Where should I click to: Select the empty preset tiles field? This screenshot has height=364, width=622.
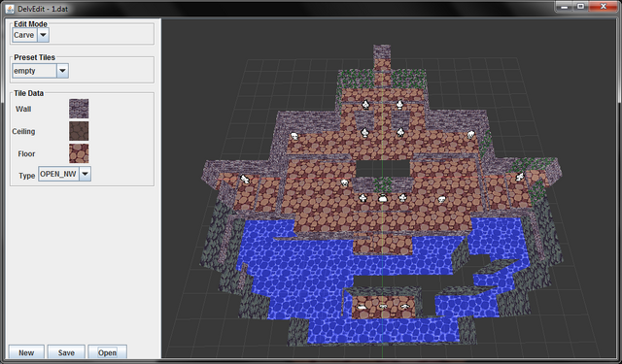[35, 71]
